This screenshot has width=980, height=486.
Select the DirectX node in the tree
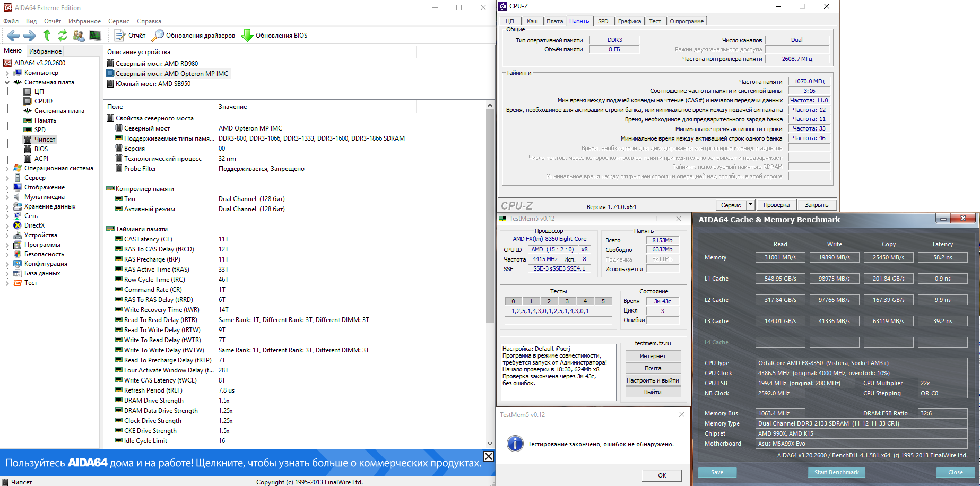click(x=34, y=225)
